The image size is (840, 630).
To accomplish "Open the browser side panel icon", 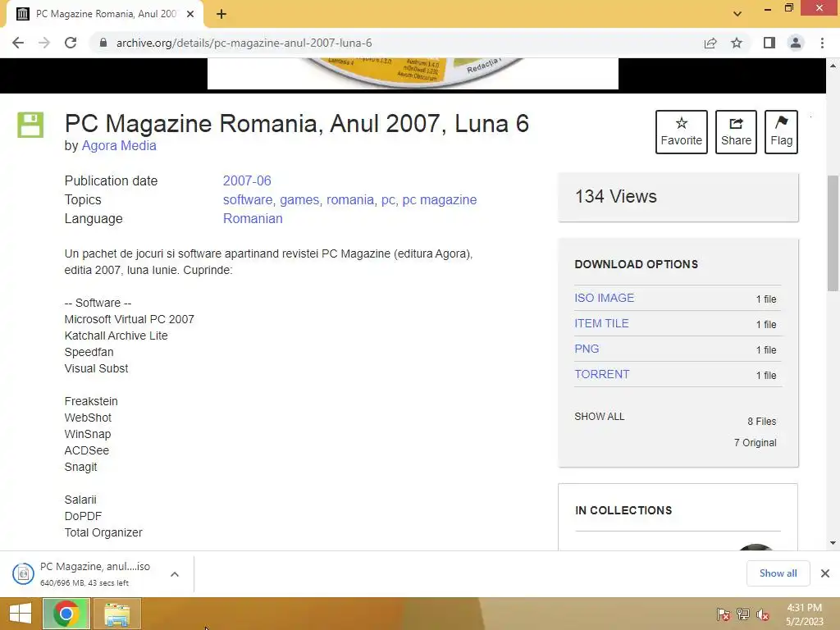I will click(769, 43).
